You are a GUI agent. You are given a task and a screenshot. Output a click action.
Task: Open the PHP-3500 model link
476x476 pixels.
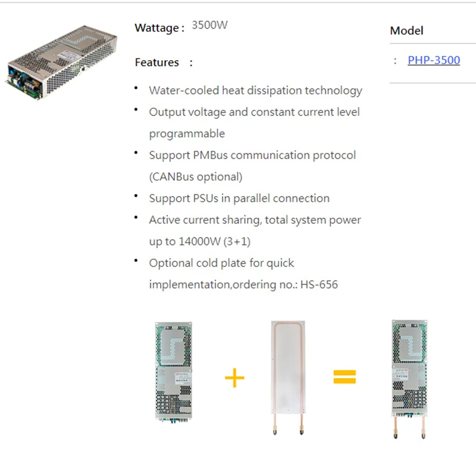coord(434,60)
